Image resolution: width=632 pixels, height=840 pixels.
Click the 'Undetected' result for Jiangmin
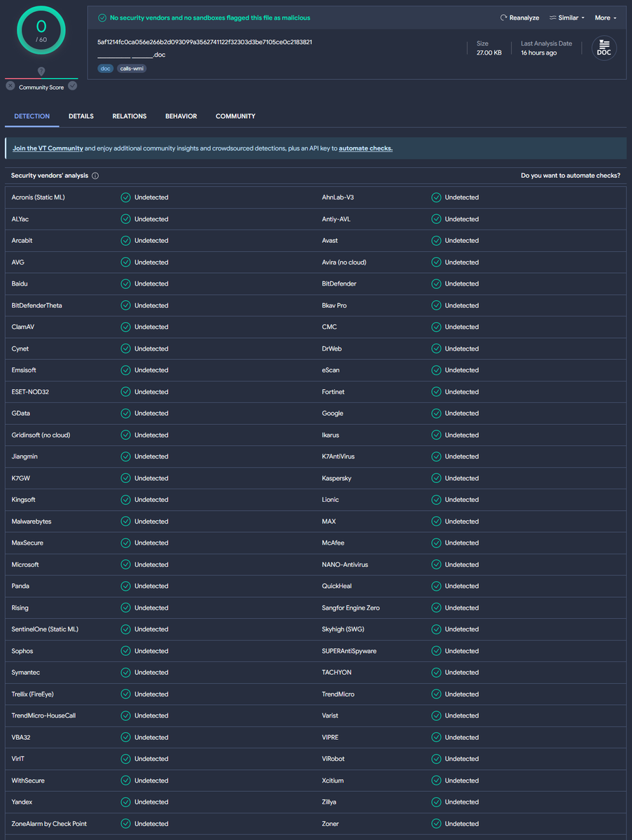coord(151,456)
